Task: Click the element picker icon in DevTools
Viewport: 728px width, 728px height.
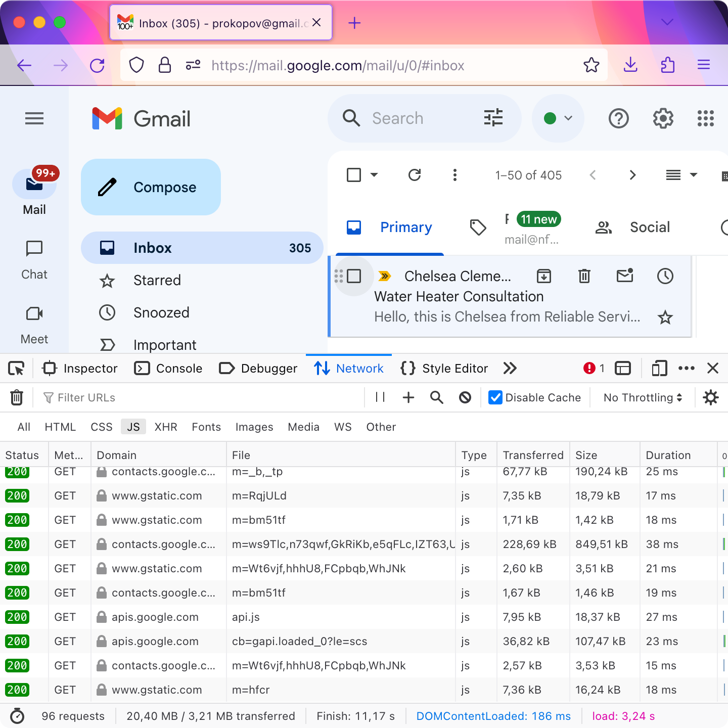Action: point(17,369)
